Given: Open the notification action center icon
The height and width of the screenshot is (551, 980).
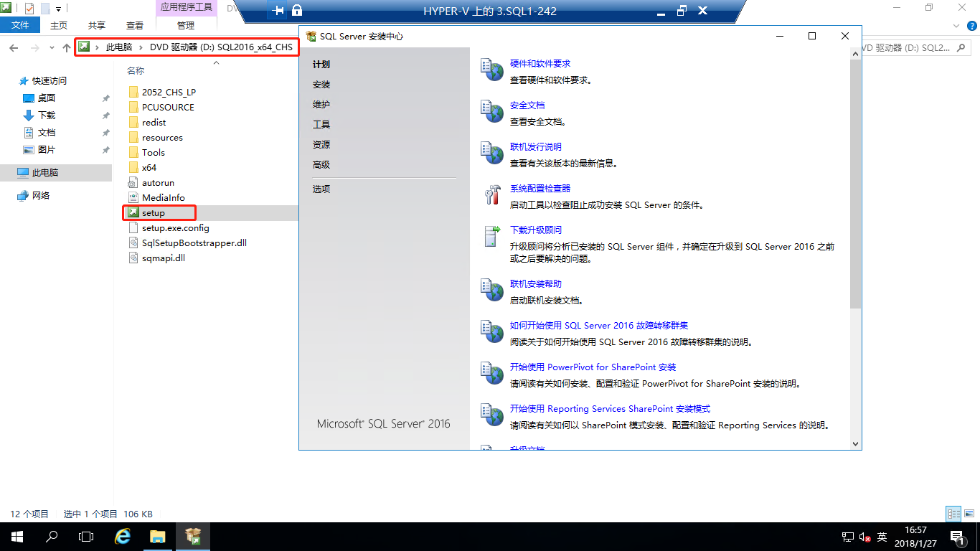Looking at the screenshot, I should pos(957,536).
